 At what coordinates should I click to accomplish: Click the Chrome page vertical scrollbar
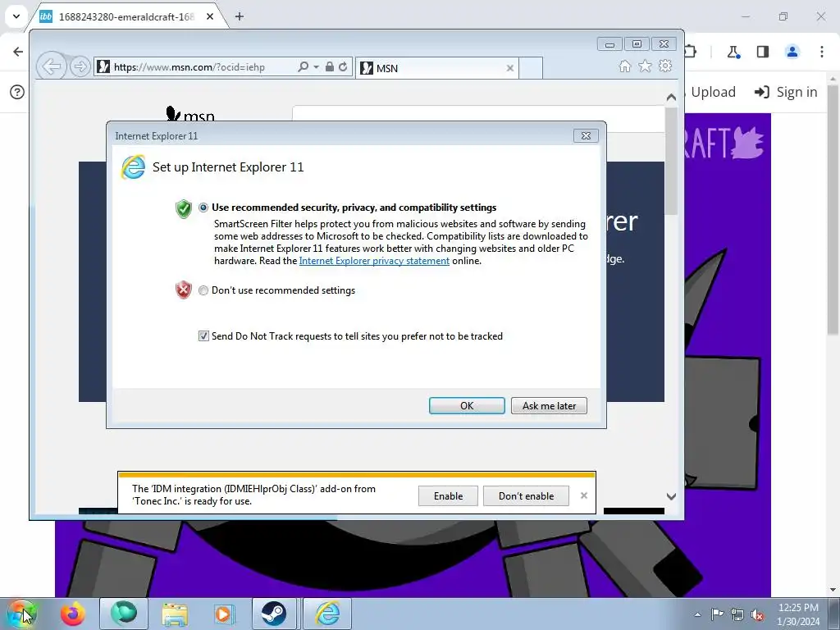833,209
